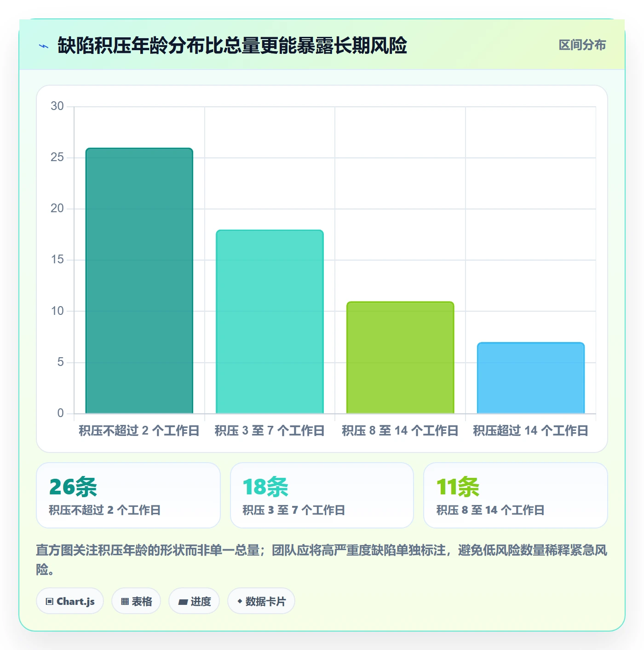The image size is (644, 650).
Task: Click the x-axis label 积压不超过 2 个工作日
Action: pyautogui.click(x=139, y=431)
